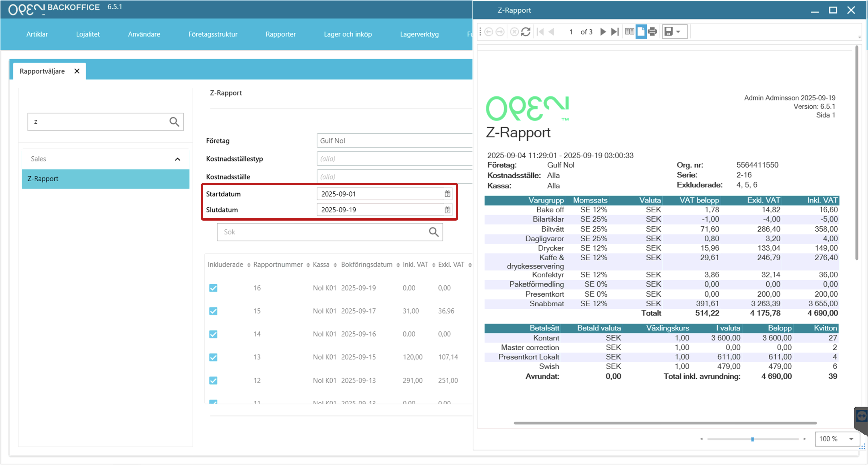
Task: Click the report search magnifier under Slutdatum
Action: tap(433, 232)
